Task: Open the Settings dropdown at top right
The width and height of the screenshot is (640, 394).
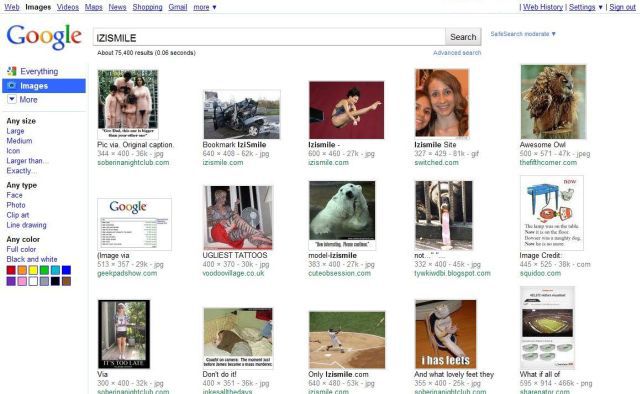Action: click(x=585, y=7)
